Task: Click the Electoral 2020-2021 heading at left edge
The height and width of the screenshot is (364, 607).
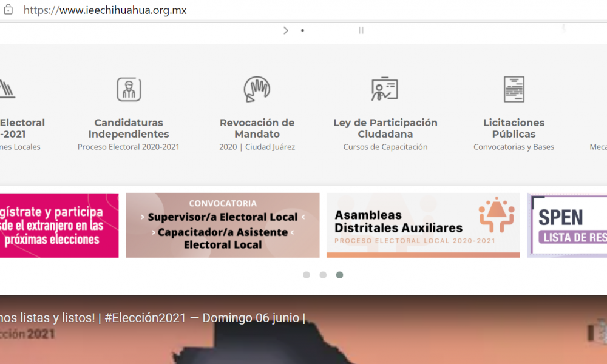Action: [x=22, y=129]
